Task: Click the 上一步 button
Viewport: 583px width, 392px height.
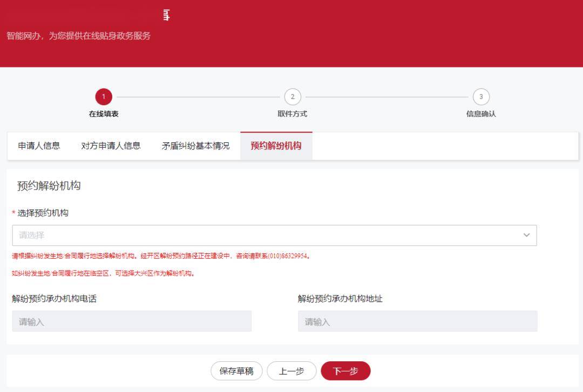Action: click(291, 370)
